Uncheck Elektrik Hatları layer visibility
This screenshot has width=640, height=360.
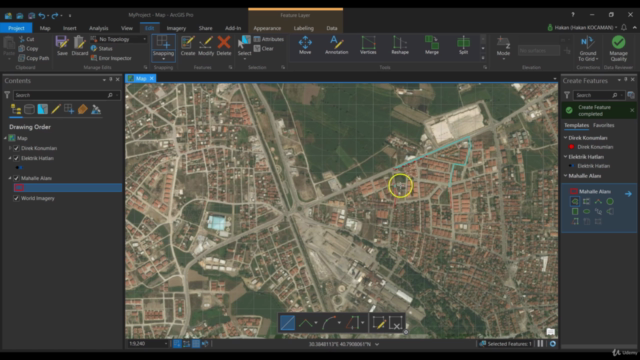pos(16,158)
